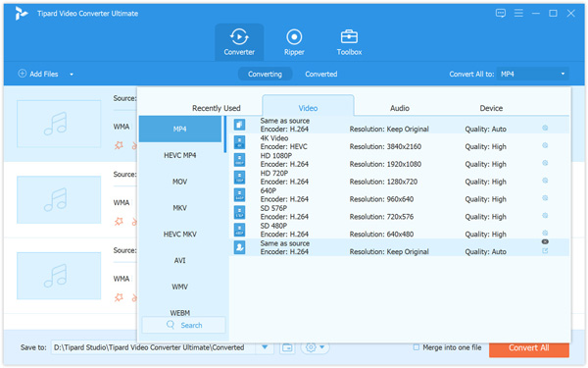The width and height of the screenshot is (588, 368).
Task: Choose Resolution: 640x480 row text
Action: tap(381, 235)
